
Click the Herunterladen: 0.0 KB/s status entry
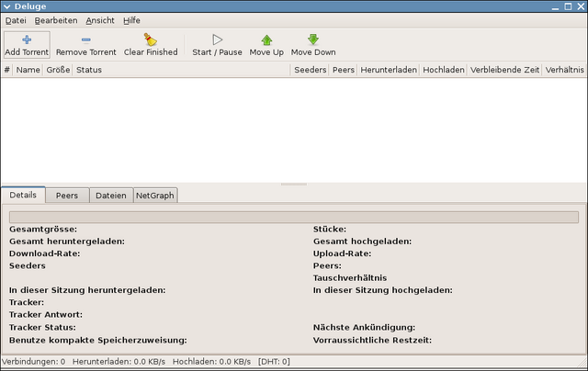point(119,362)
